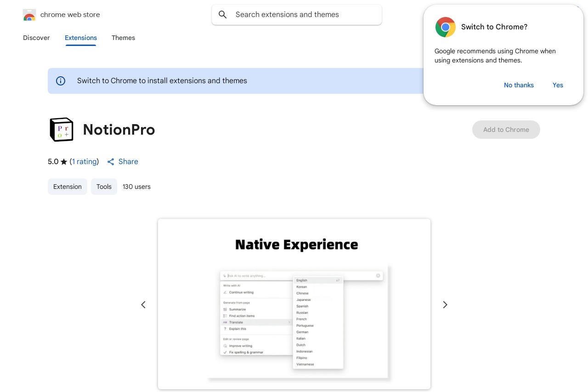The image size is (588, 392).
Task: Switch to the Themes tab
Action: pos(123,38)
